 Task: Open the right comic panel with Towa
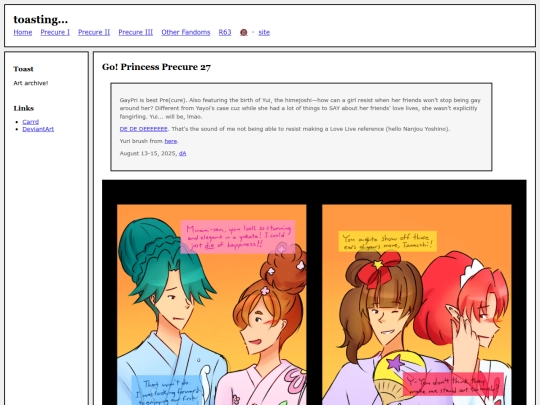pyautogui.click(x=417, y=305)
